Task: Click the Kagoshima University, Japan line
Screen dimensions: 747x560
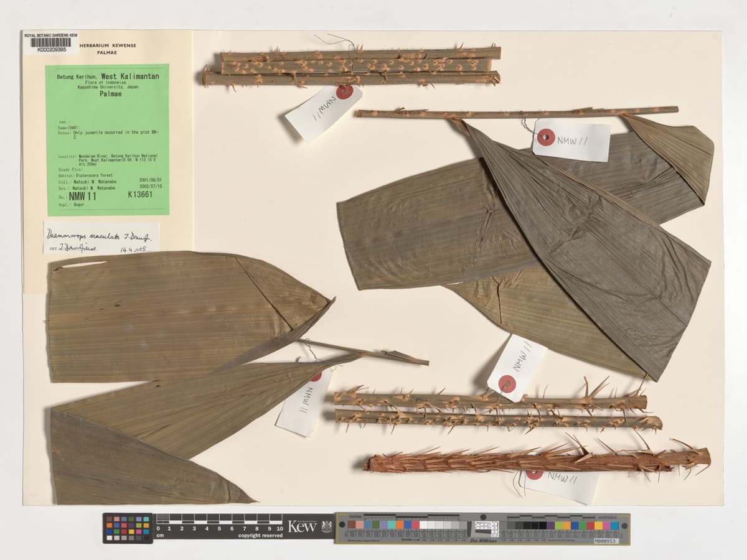Action: click(107, 88)
